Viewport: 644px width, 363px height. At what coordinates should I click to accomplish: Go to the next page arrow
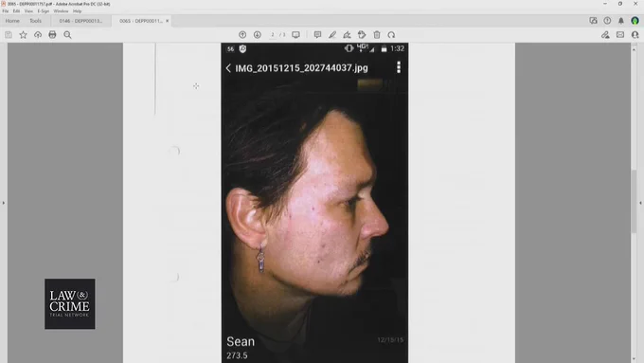[257, 35]
